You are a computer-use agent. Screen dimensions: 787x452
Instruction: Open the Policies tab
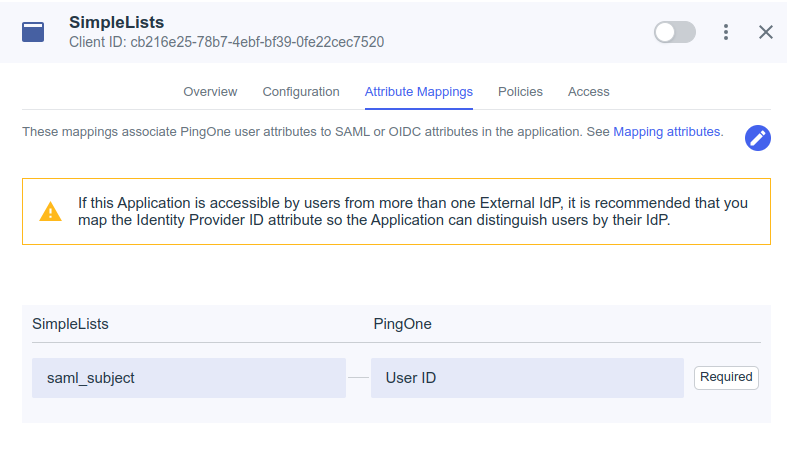[x=520, y=92]
